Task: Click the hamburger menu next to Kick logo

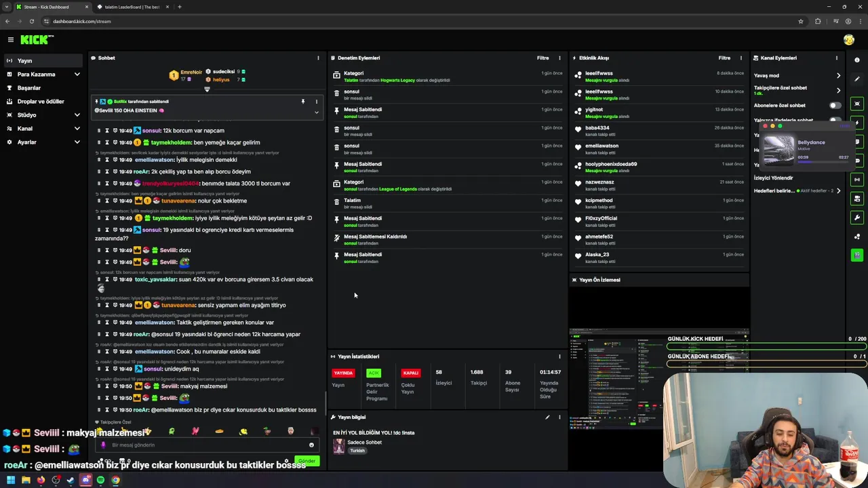Action: click(x=10, y=40)
